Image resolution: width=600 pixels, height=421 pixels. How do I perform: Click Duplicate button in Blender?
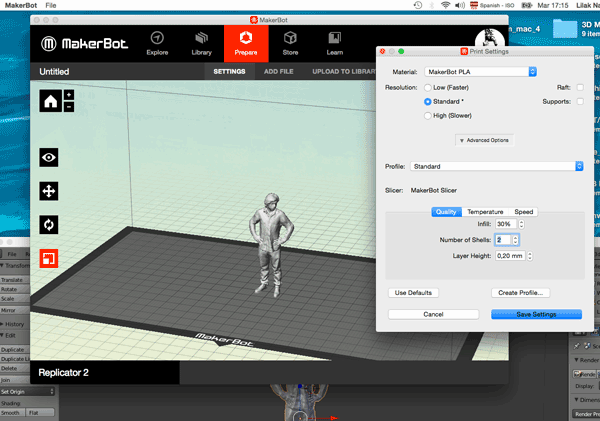tap(14, 349)
